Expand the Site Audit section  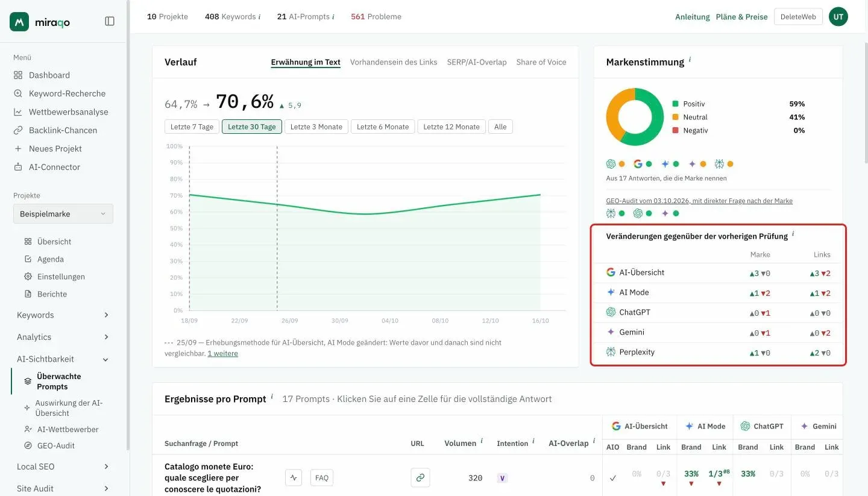click(x=63, y=489)
